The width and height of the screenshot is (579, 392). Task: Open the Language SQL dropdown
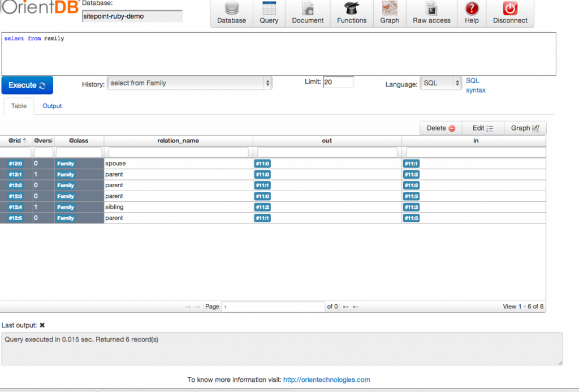pyautogui.click(x=441, y=83)
